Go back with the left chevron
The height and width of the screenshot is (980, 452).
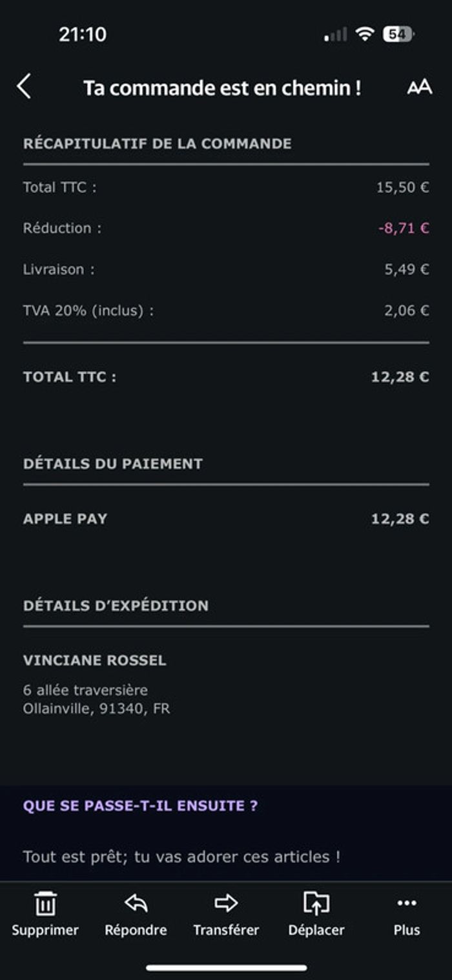pos(25,86)
